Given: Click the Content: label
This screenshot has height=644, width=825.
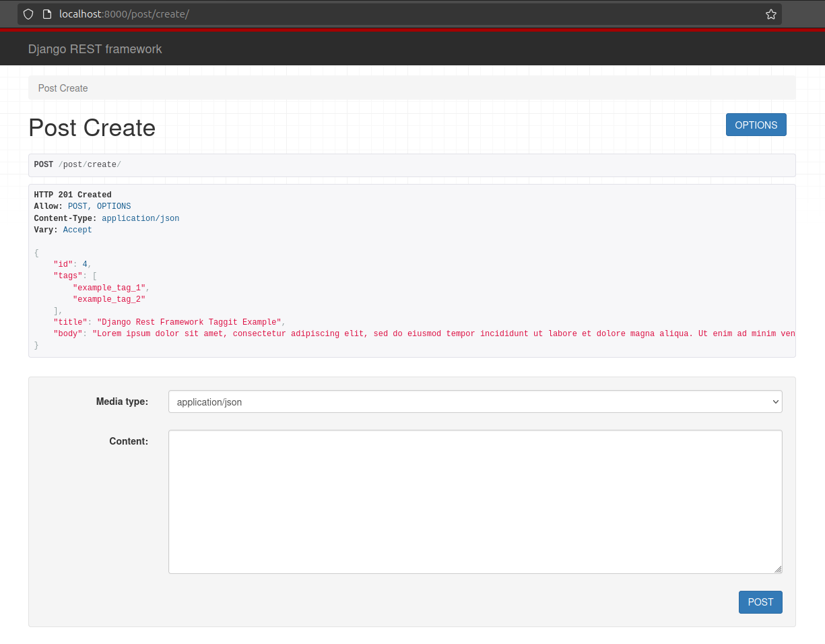Looking at the screenshot, I should point(129,441).
